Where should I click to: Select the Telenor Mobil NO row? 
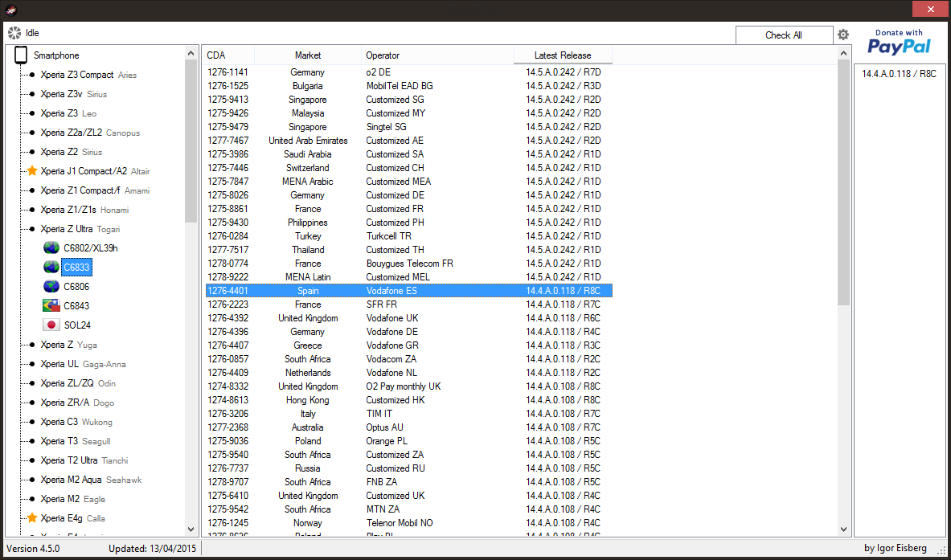[409, 522]
